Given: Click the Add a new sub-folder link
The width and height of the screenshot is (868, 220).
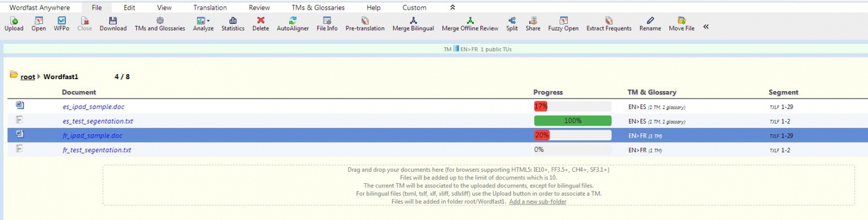Looking at the screenshot, I should pos(537,202).
